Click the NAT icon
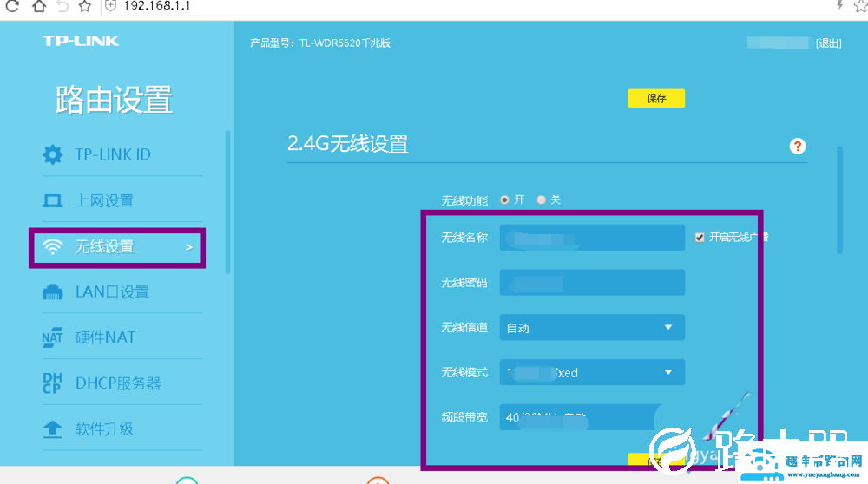 (x=53, y=337)
